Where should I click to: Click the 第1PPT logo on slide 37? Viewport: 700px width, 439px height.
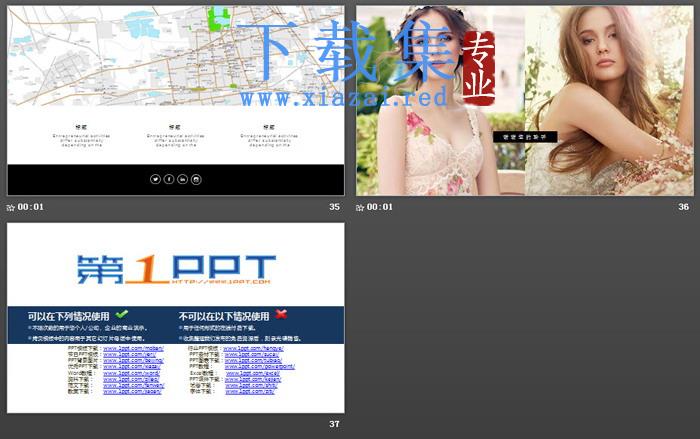tap(176, 269)
